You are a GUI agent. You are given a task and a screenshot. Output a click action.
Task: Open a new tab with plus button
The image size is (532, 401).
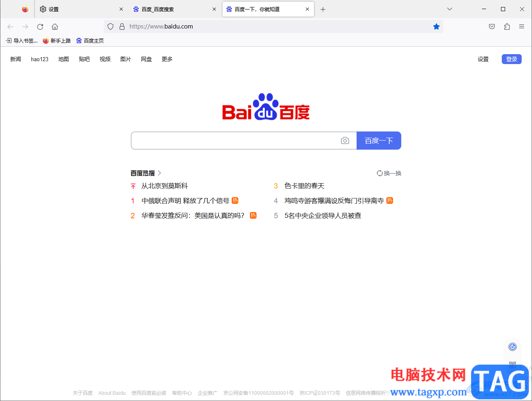(x=323, y=9)
